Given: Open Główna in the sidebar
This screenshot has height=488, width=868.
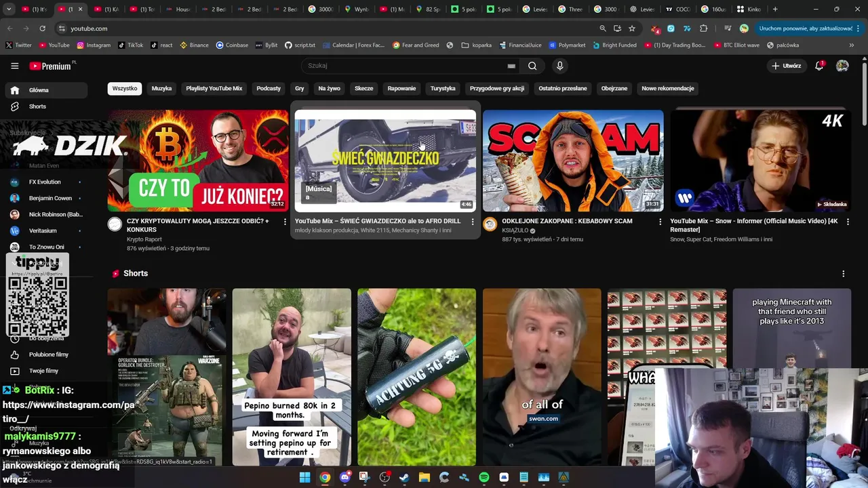Looking at the screenshot, I should tap(46, 90).
